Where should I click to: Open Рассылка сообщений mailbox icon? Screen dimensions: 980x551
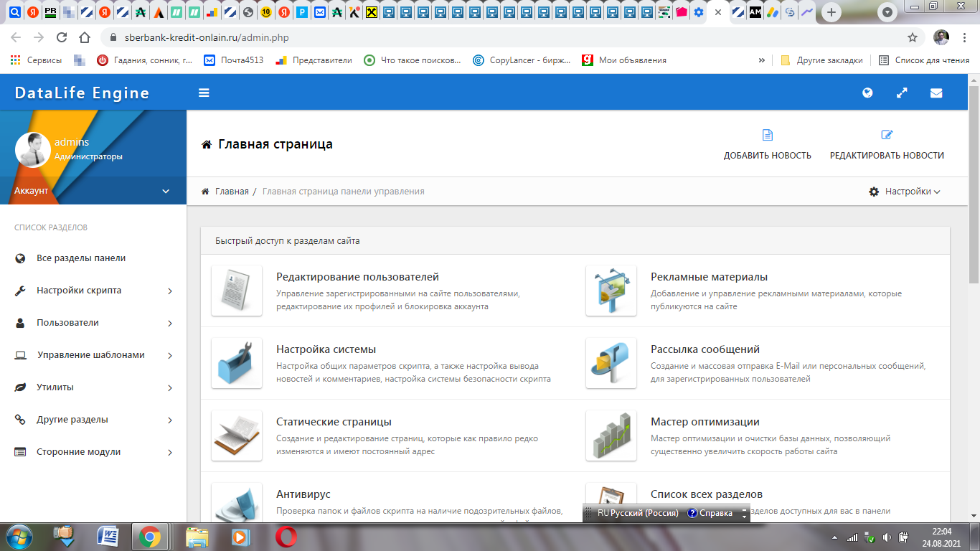[611, 363]
